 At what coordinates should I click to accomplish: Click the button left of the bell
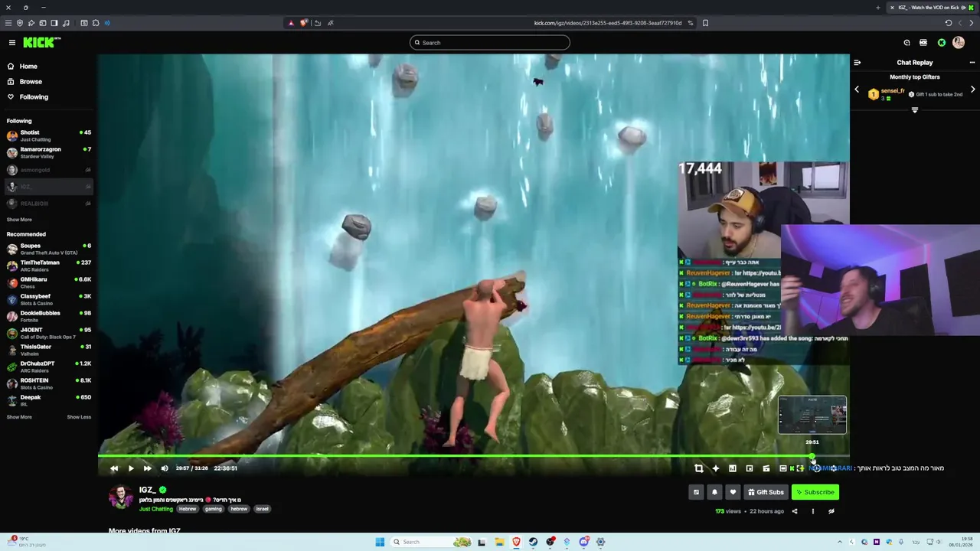pyautogui.click(x=696, y=492)
